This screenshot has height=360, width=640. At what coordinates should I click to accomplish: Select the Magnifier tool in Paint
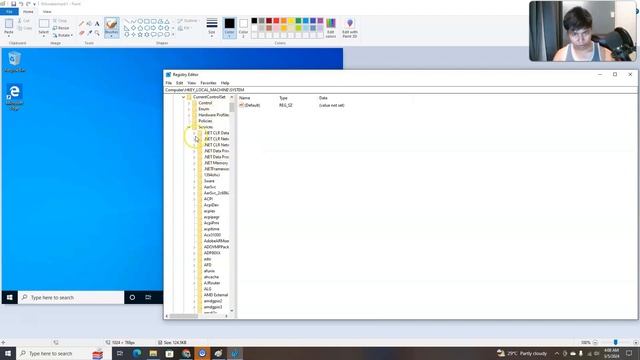97,33
